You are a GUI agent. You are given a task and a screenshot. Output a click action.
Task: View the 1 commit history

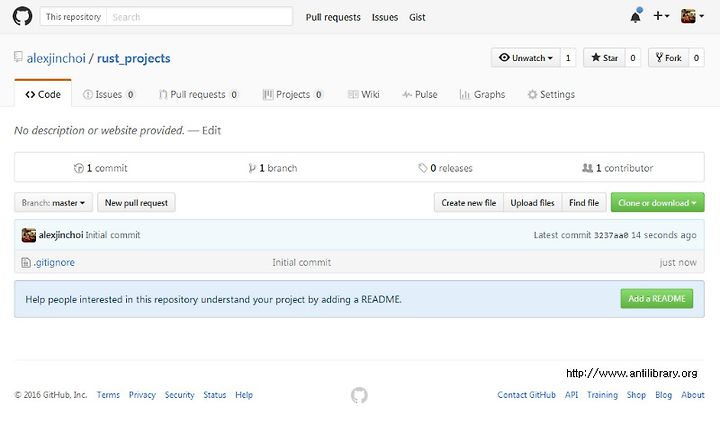(x=101, y=168)
